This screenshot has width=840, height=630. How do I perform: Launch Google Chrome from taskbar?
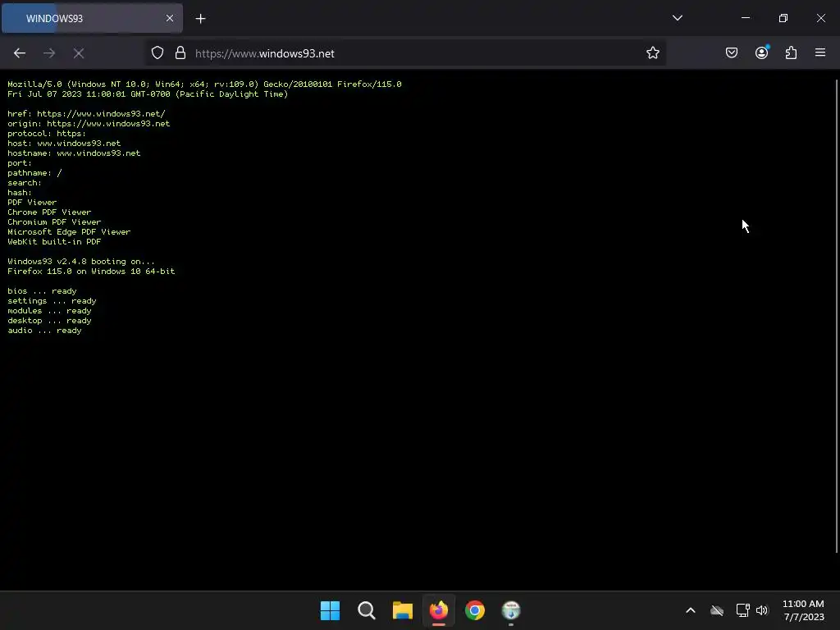point(475,610)
